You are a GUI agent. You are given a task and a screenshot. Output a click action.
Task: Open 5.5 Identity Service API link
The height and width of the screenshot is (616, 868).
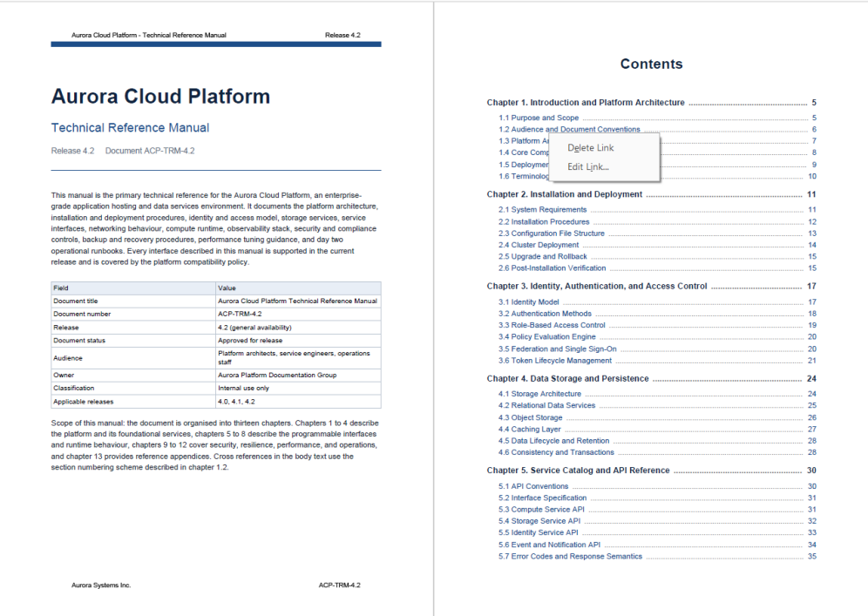point(538,533)
